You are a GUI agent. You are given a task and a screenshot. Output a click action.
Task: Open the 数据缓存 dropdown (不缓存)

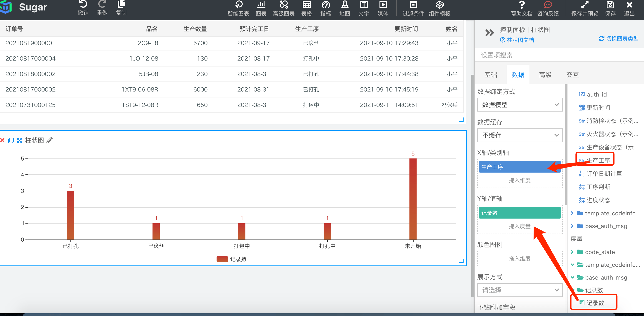click(x=519, y=135)
